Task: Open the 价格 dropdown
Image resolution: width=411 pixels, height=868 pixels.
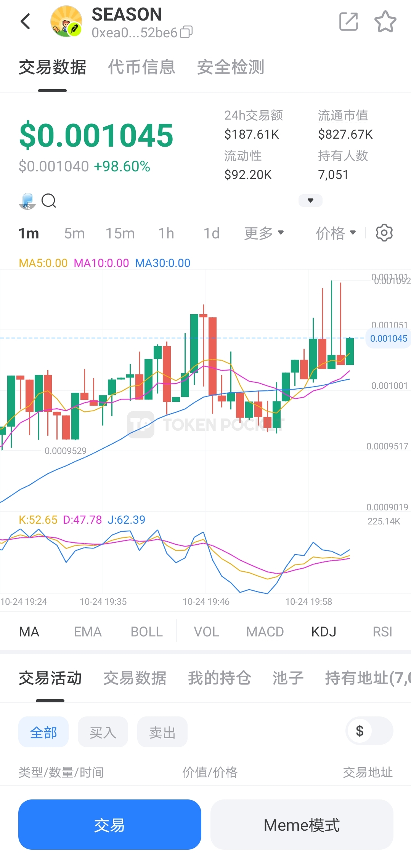Action: pyautogui.click(x=336, y=233)
